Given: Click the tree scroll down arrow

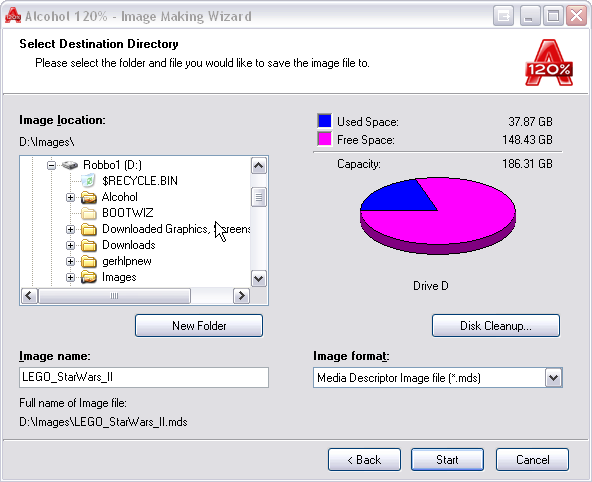Looking at the screenshot, I should pos(259,279).
